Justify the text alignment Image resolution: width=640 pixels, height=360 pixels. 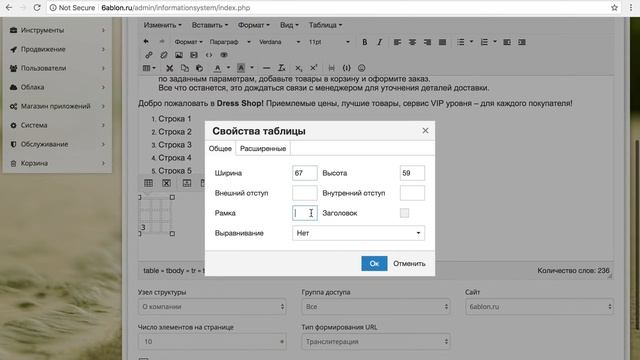(x=442, y=42)
